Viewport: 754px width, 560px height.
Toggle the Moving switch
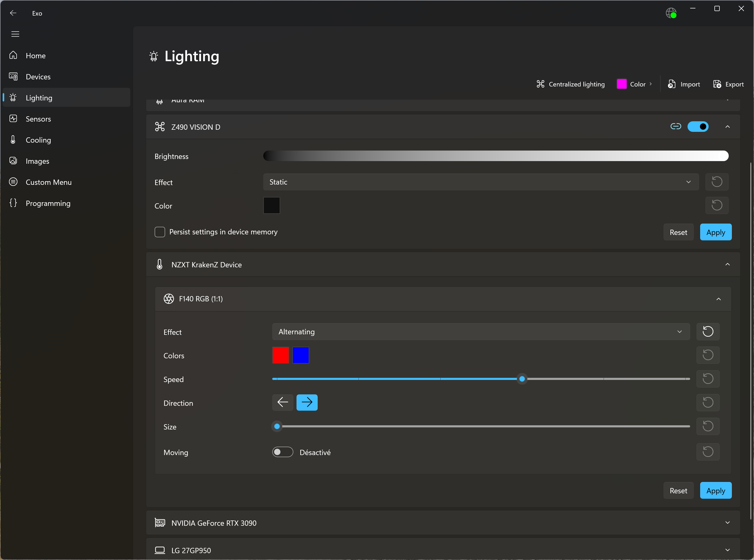tap(283, 452)
